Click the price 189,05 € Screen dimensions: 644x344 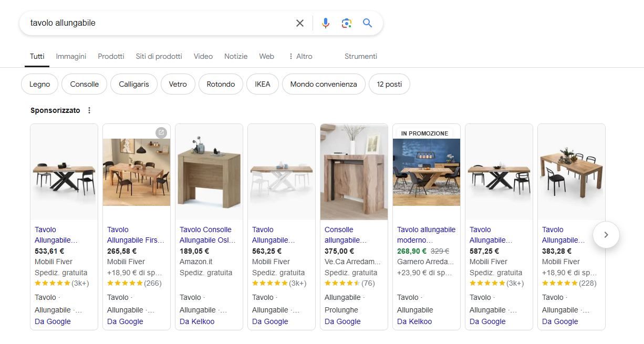click(x=194, y=251)
